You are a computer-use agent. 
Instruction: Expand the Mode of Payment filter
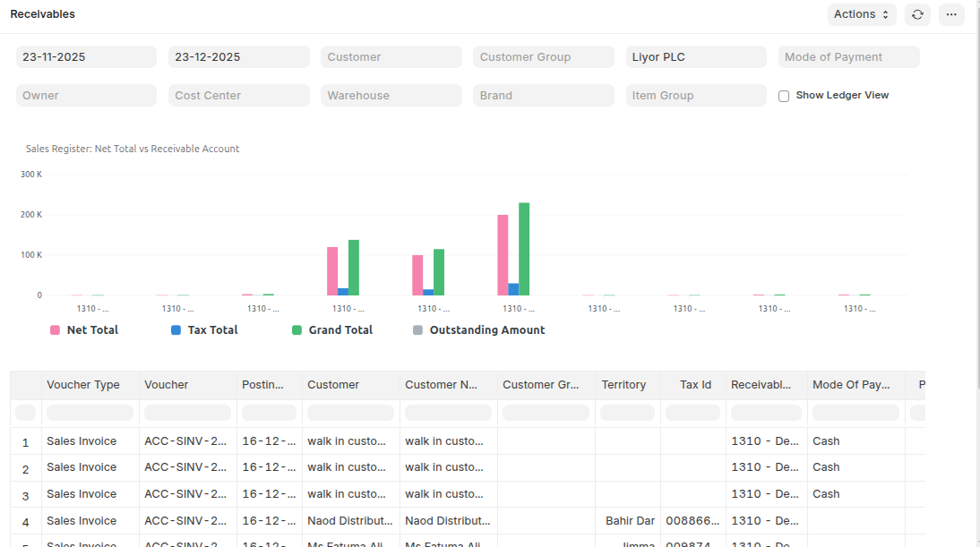coord(848,57)
